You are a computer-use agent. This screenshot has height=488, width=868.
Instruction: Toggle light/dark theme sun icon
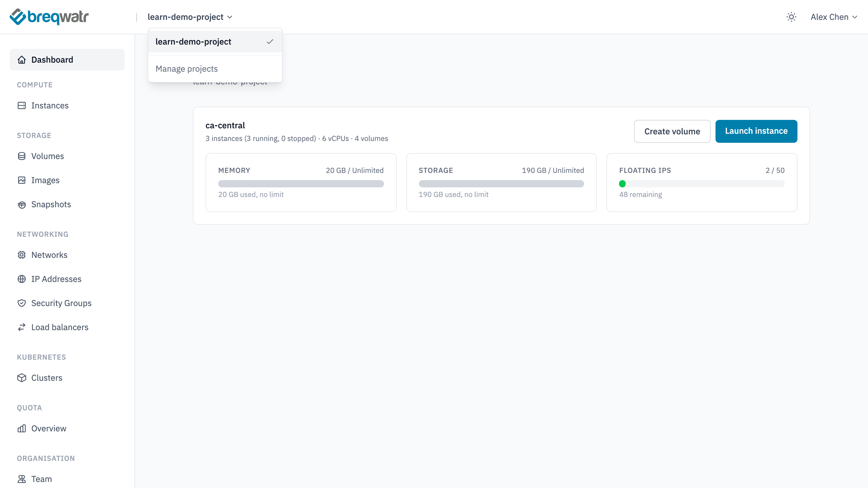point(791,17)
